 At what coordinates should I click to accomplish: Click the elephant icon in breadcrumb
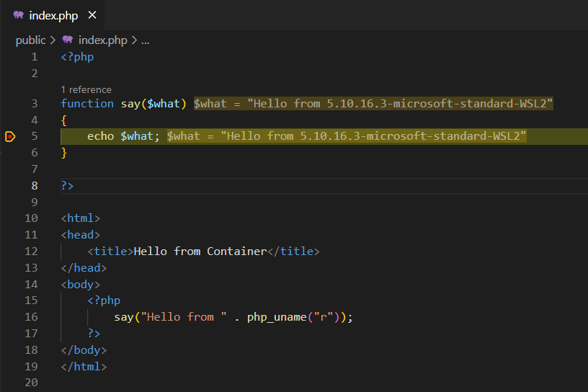click(68, 40)
